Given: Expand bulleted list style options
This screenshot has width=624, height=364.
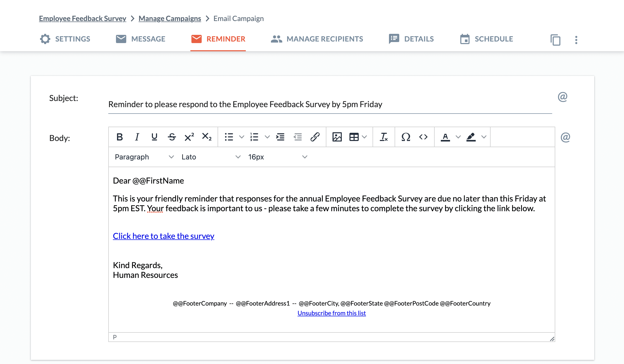Looking at the screenshot, I should tap(241, 137).
